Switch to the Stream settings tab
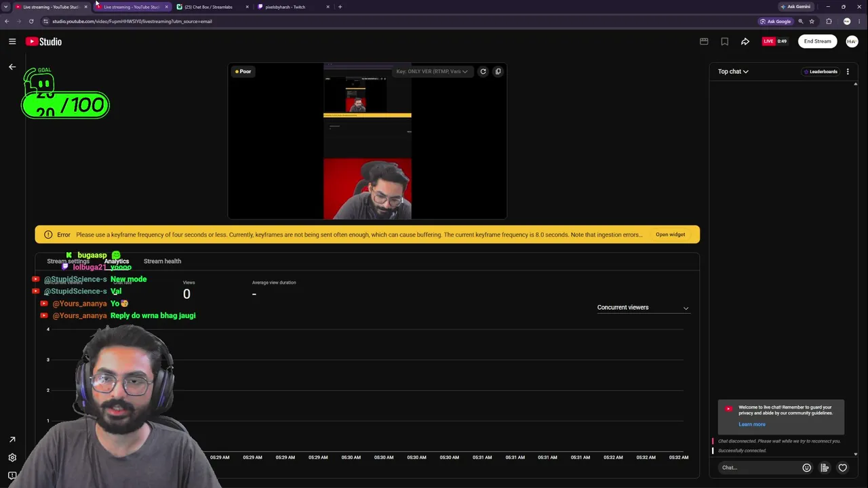Image resolution: width=868 pixels, height=488 pixels. pos(68,261)
